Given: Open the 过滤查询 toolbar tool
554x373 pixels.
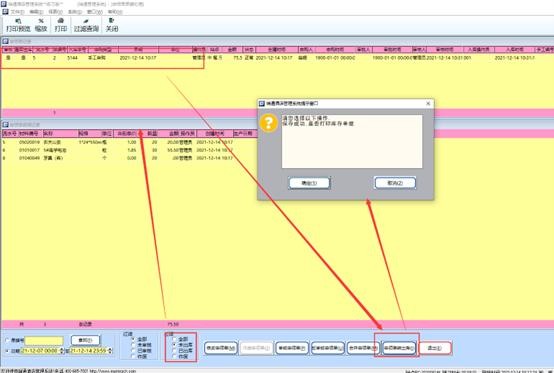Looking at the screenshot, I should coord(86,25).
